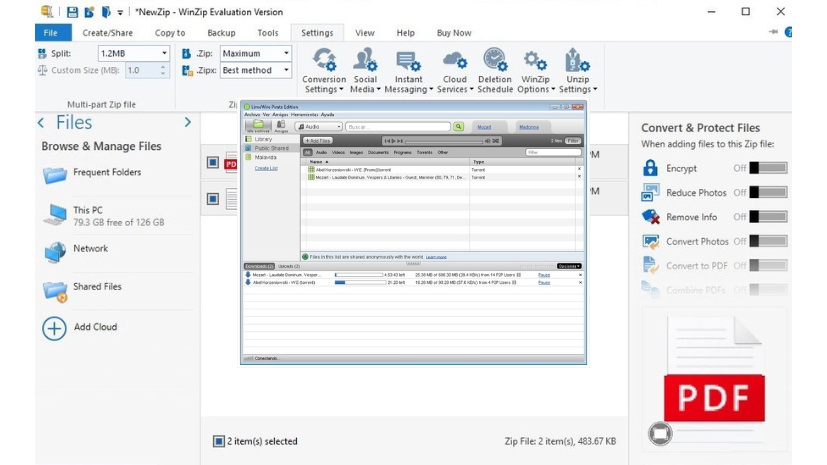Click the Social Media ribbon icon

(365, 62)
